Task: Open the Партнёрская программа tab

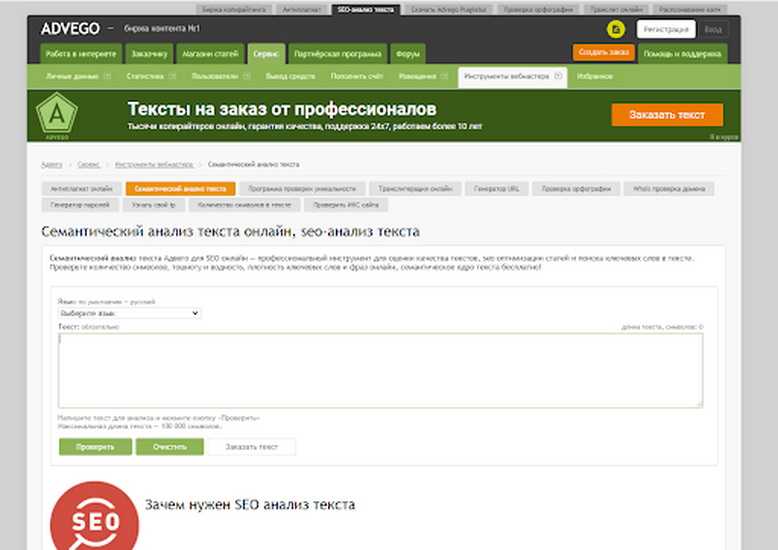Action: [x=337, y=54]
